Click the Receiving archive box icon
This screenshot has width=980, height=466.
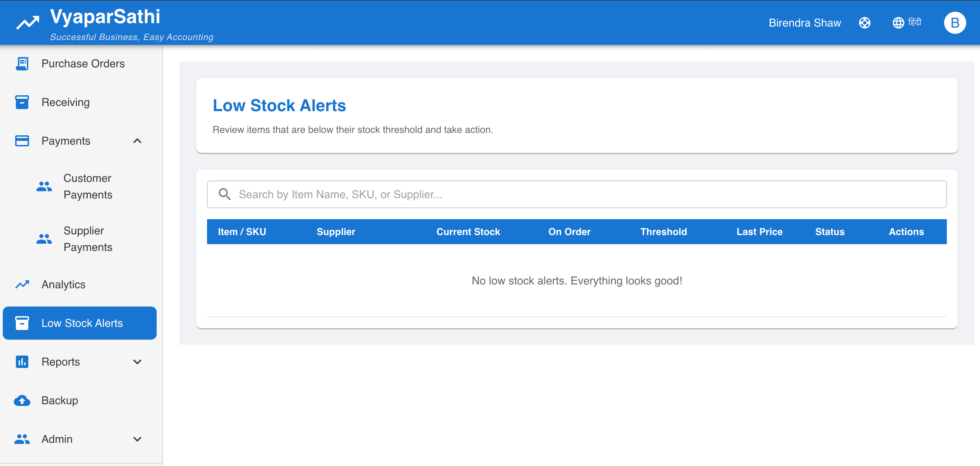(x=22, y=102)
